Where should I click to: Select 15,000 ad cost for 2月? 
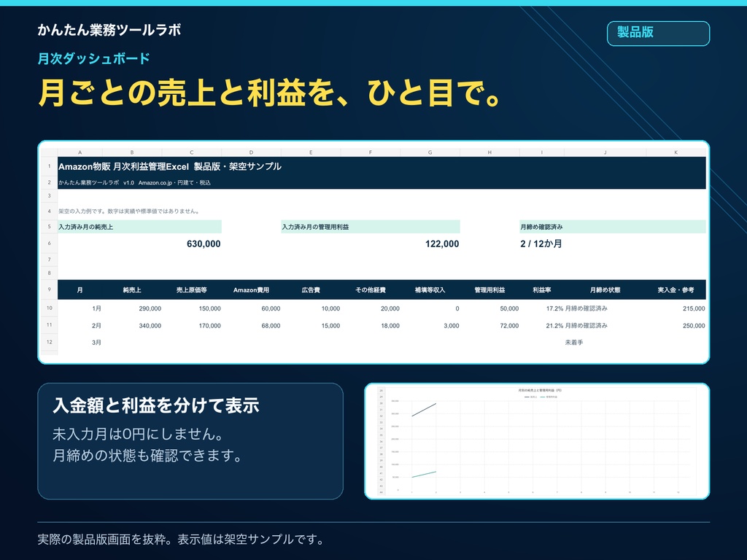coord(330,326)
